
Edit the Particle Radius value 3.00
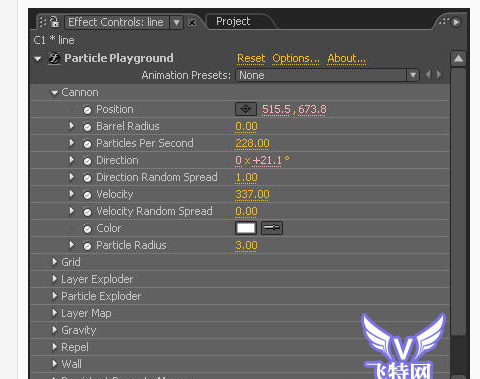(246, 245)
